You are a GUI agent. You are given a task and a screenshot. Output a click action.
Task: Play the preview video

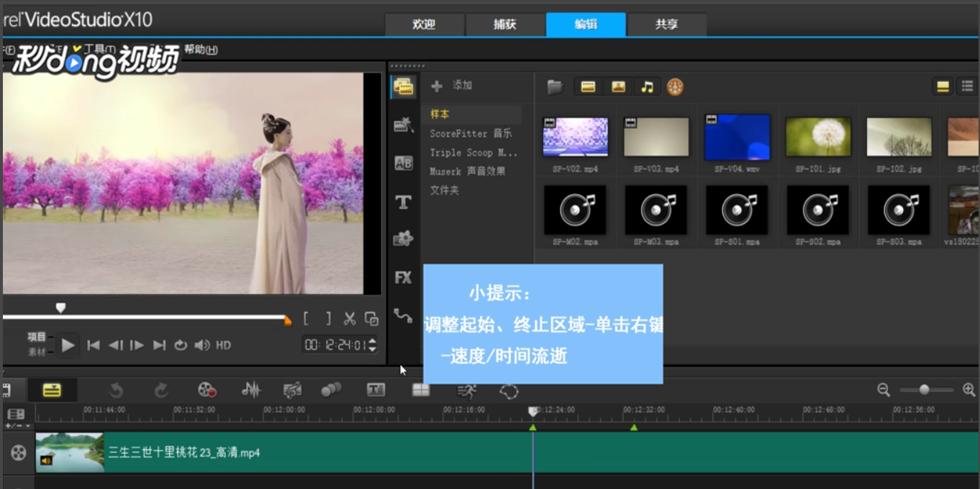(x=68, y=346)
